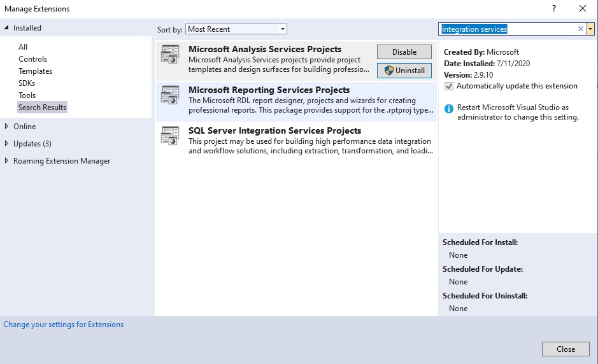
Task: Toggle Automatically update this extension checkbox
Action: (x=449, y=86)
